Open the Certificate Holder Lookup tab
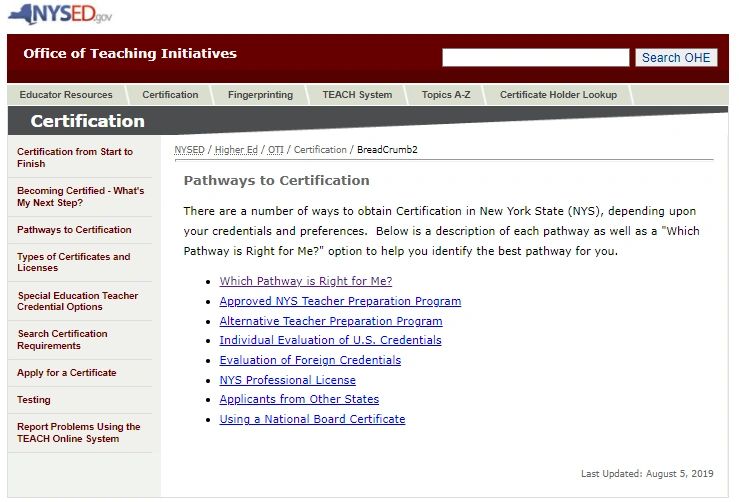This screenshot has width=739, height=502. tap(558, 95)
